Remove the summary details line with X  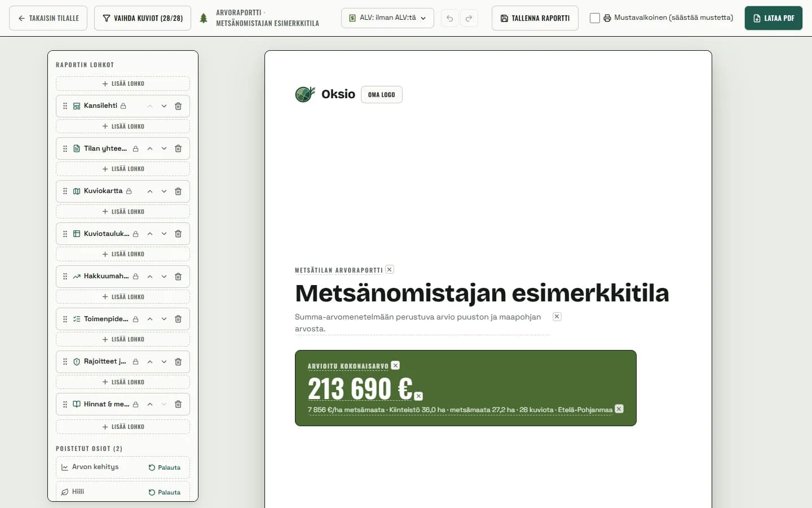click(619, 409)
